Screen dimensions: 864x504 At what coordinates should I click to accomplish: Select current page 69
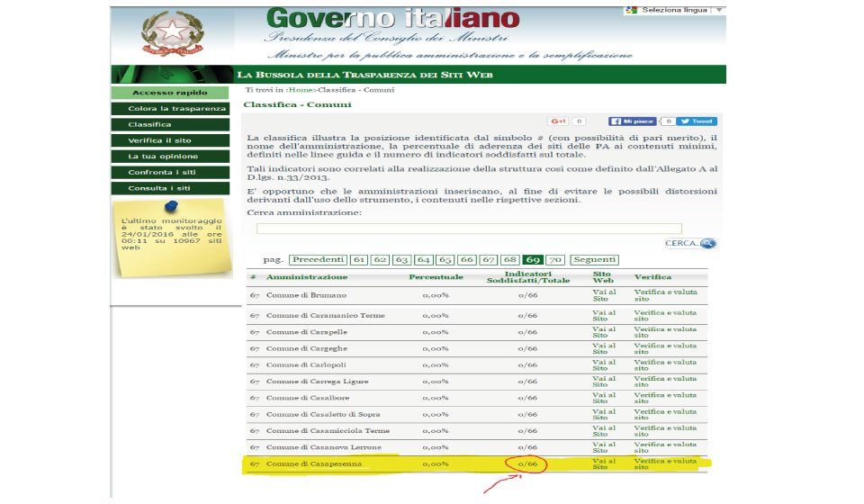click(533, 259)
